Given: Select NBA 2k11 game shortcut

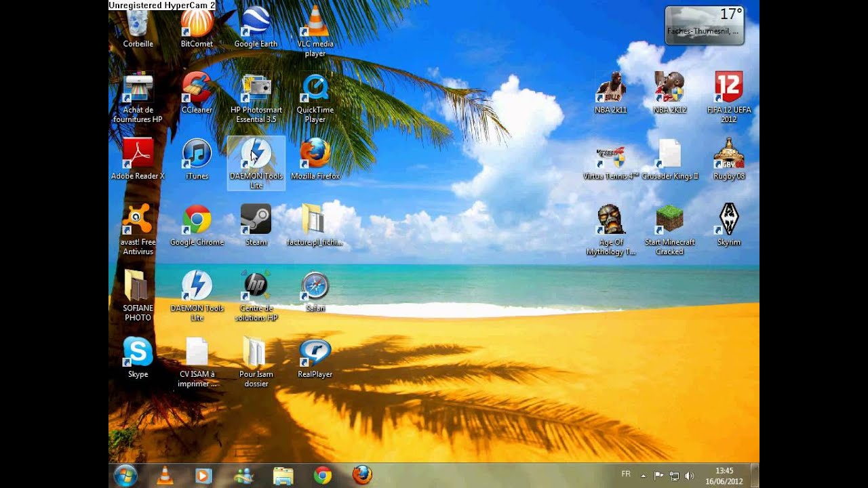Looking at the screenshot, I should tap(610, 92).
